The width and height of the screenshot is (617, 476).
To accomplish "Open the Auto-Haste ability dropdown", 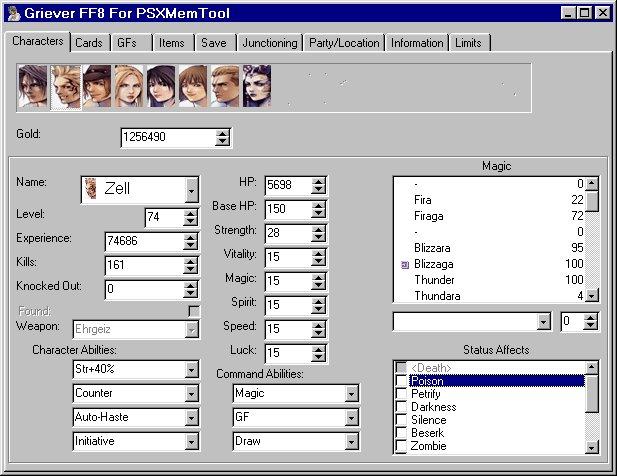I will pyautogui.click(x=191, y=418).
